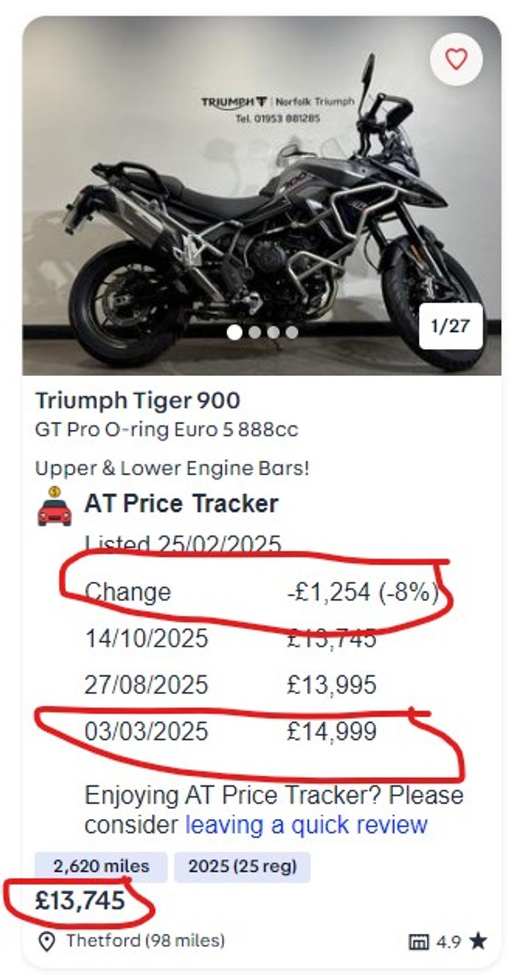Go to the fourth carousel dot

(292, 332)
